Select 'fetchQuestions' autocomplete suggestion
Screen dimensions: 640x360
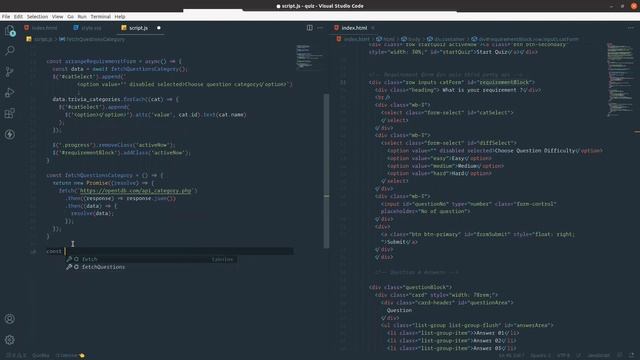151,267
